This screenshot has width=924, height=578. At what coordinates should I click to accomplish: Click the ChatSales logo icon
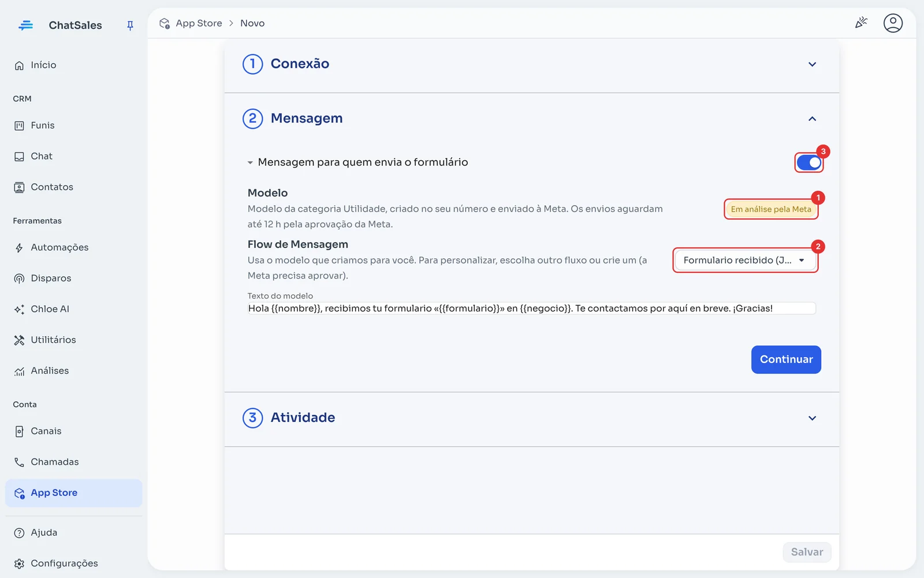pyautogui.click(x=25, y=25)
